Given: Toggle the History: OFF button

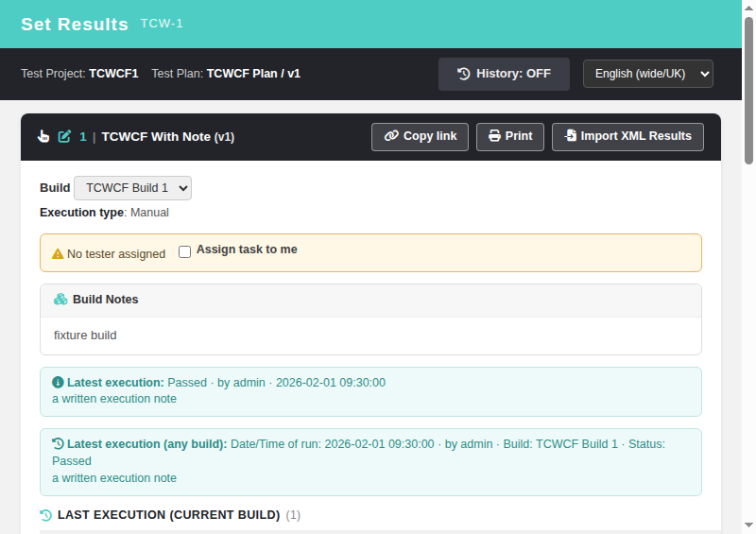Looking at the screenshot, I should pyautogui.click(x=504, y=74).
